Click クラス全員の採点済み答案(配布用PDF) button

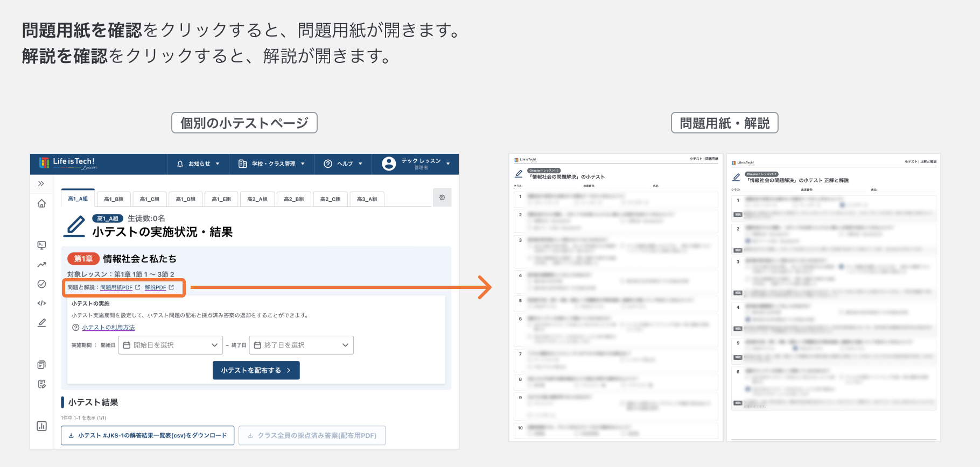click(x=312, y=435)
